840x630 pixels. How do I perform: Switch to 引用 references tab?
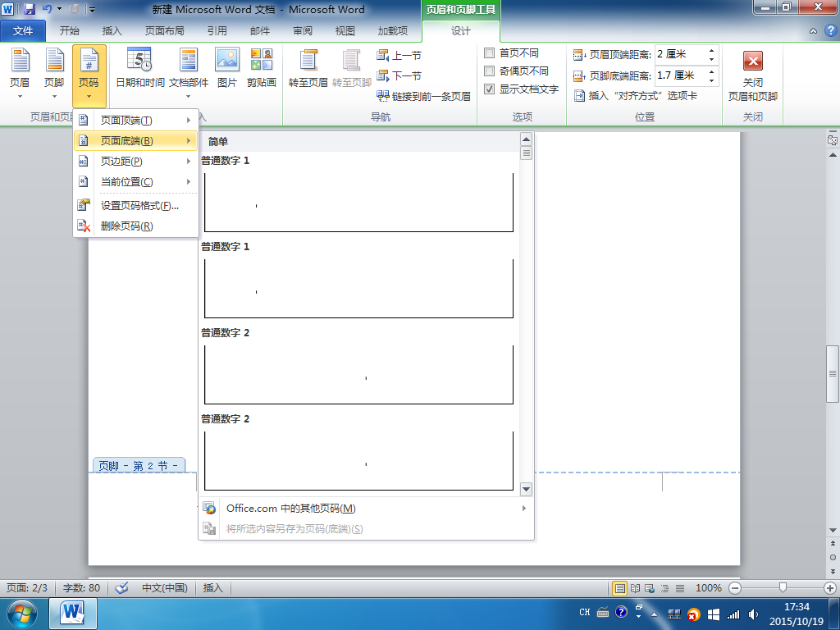(x=217, y=31)
